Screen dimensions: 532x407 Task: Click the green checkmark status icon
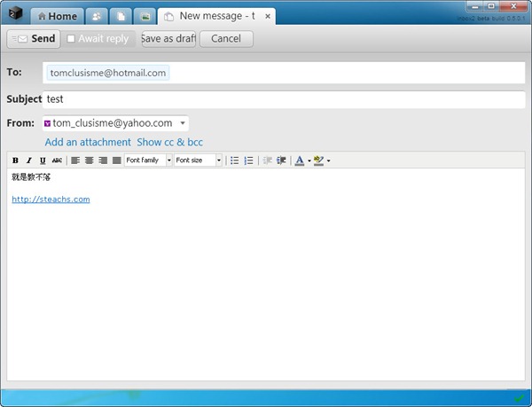[519, 398]
